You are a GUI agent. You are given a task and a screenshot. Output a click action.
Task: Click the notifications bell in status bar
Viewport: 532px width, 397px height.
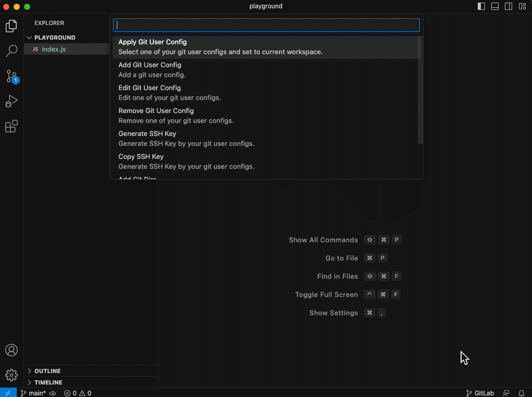pyautogui.click(x=522, y=393)
